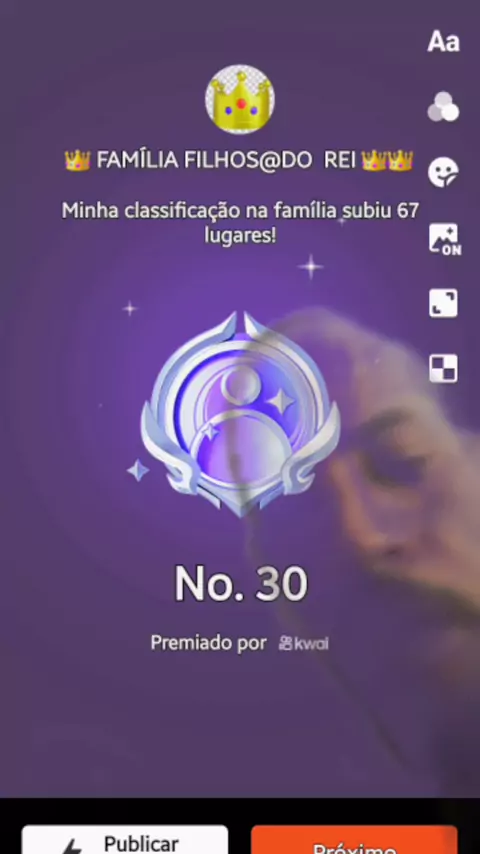Select the checkerboard background icon
This screenshot has height=854, width=480.
tap(443, 369)
